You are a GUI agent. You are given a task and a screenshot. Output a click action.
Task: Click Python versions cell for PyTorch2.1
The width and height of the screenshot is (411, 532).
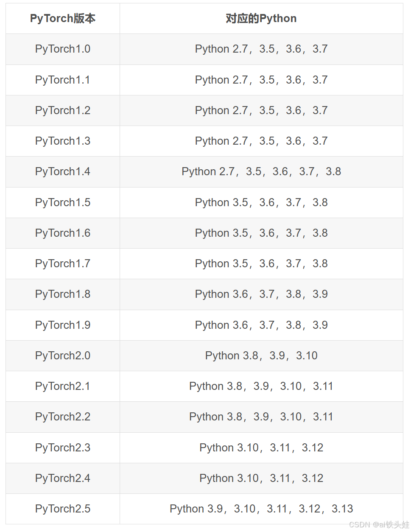(x=261, y=386)
